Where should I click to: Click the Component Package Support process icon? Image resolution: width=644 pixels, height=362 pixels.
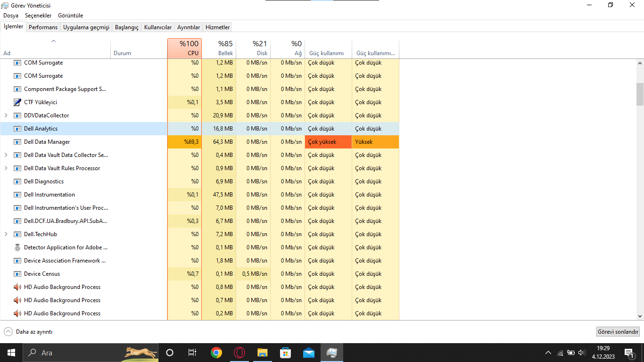click(x=17, y=89)
